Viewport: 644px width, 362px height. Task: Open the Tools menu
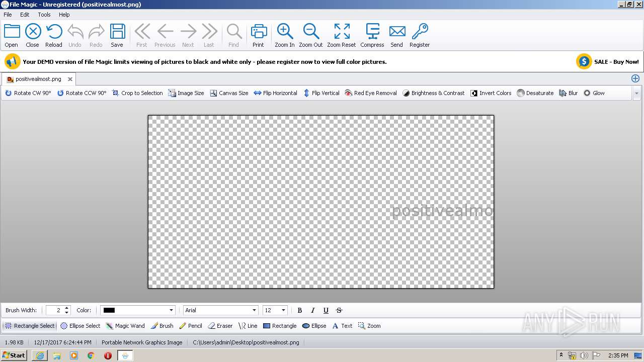point(44,15)
